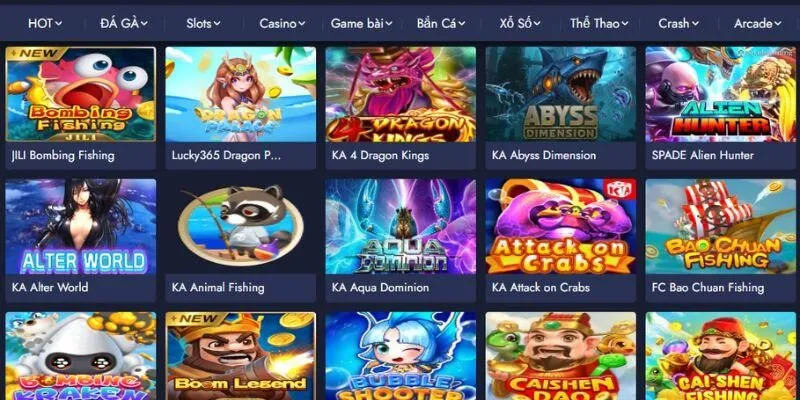Open the Aqua Dominion game artwork
800x400 pixels.
(x=401, y=226)
